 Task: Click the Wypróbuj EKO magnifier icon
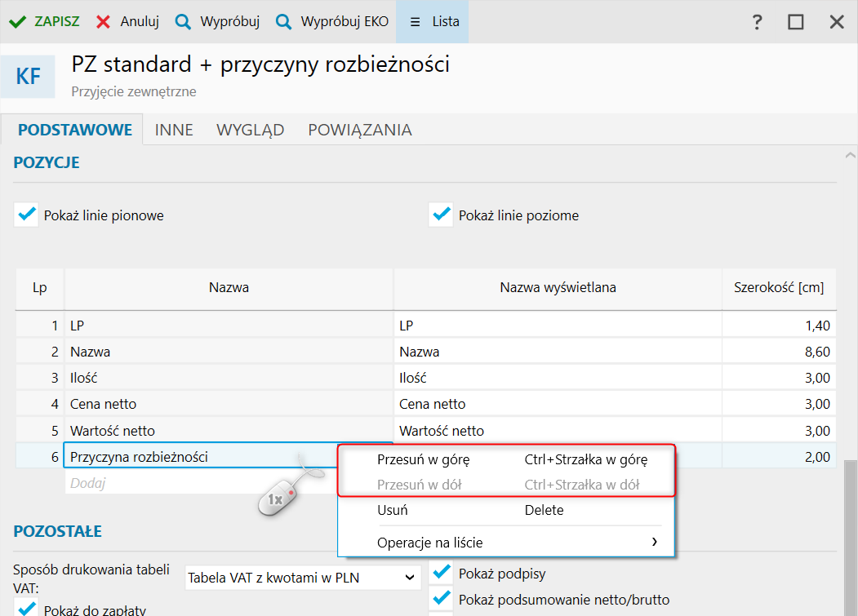coord(283,22)
